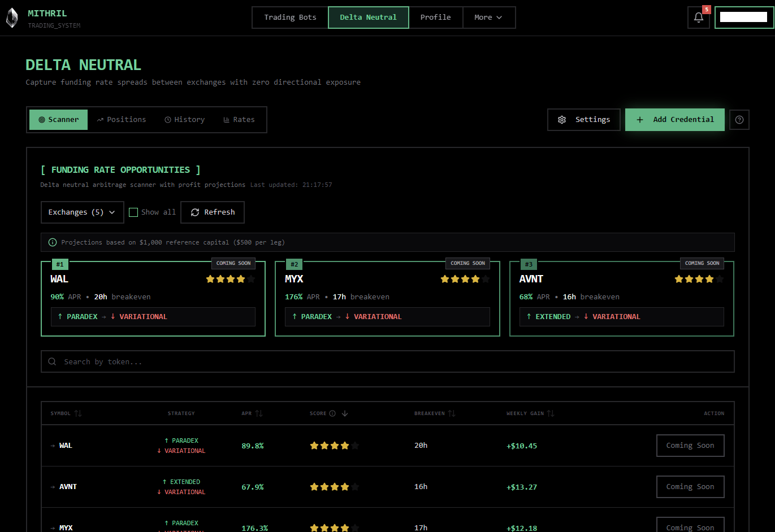Toggle sorting on the APR column
Image resolution: width=775 pixels, height=532 pixels.
[259, 413]
